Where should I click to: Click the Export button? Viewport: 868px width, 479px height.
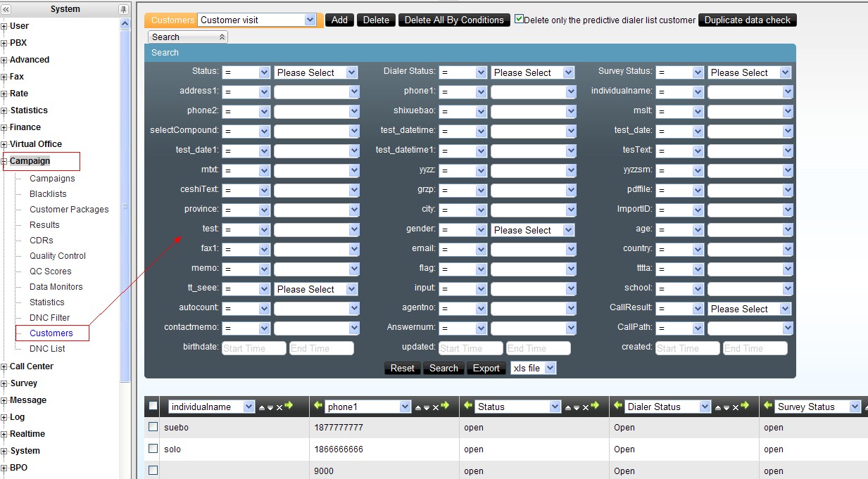486,368
